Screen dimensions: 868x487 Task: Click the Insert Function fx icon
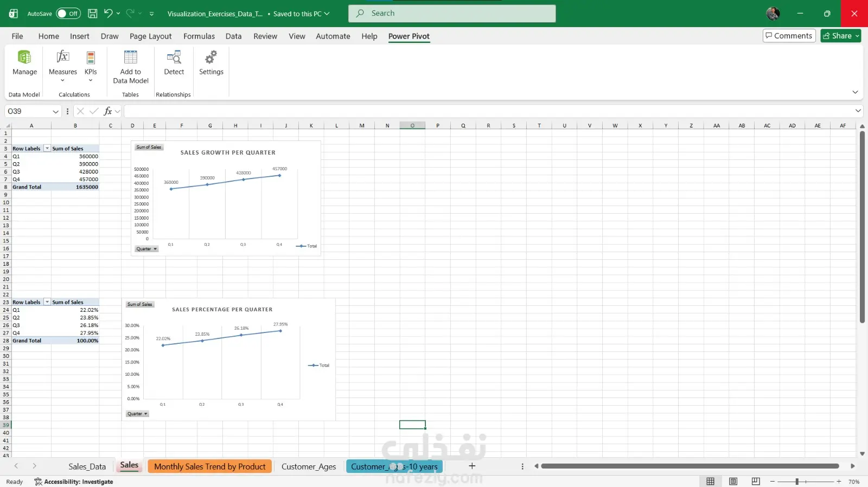tap(108, 111)
